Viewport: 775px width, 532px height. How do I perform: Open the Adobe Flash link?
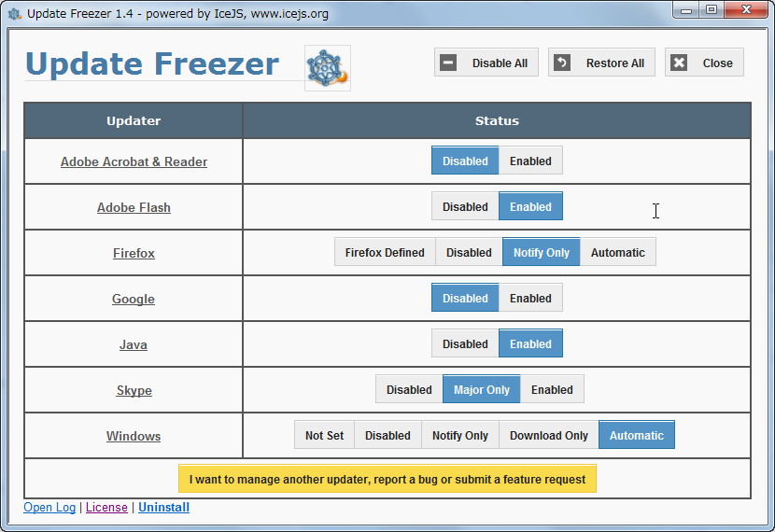[134, 207]
